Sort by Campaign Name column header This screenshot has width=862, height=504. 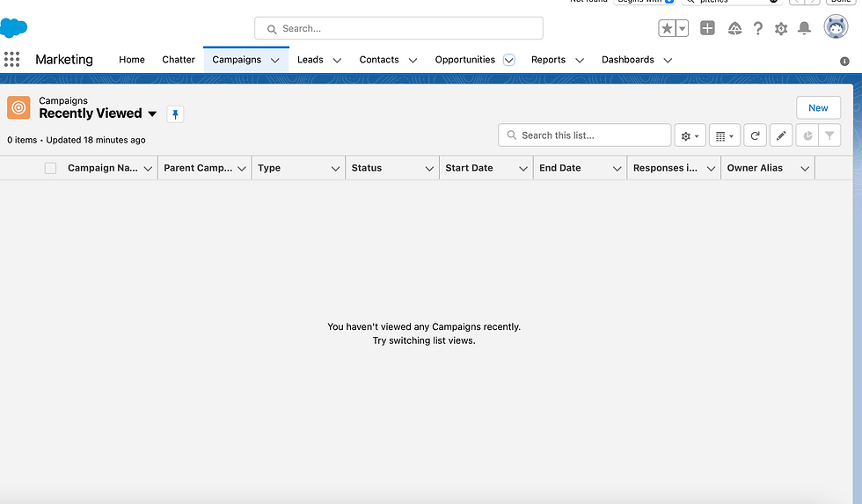(x=103, y=168)
